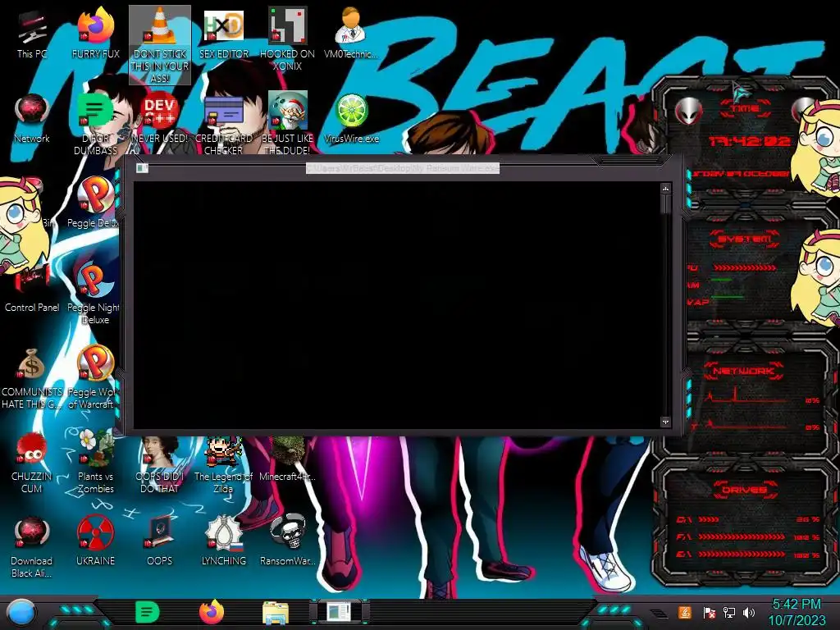Open the Peggle Nights Deluxe shortcut

pos(94,293)
